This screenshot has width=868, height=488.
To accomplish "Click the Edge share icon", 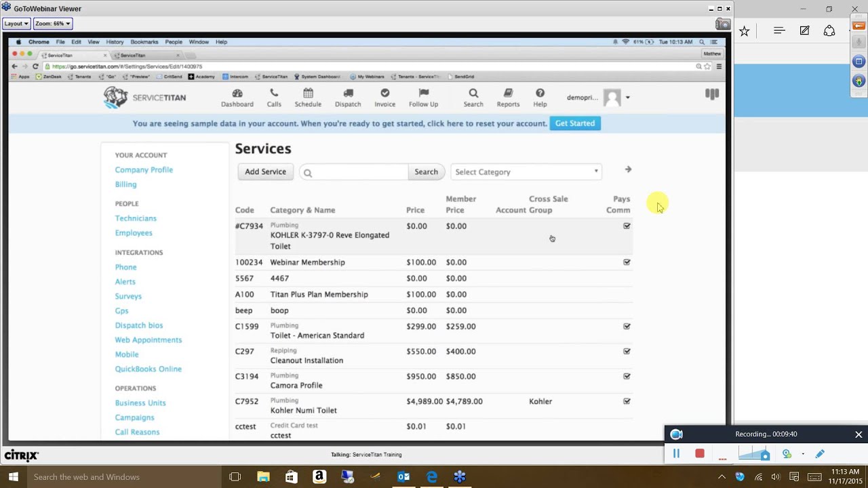I will point(829,30).
